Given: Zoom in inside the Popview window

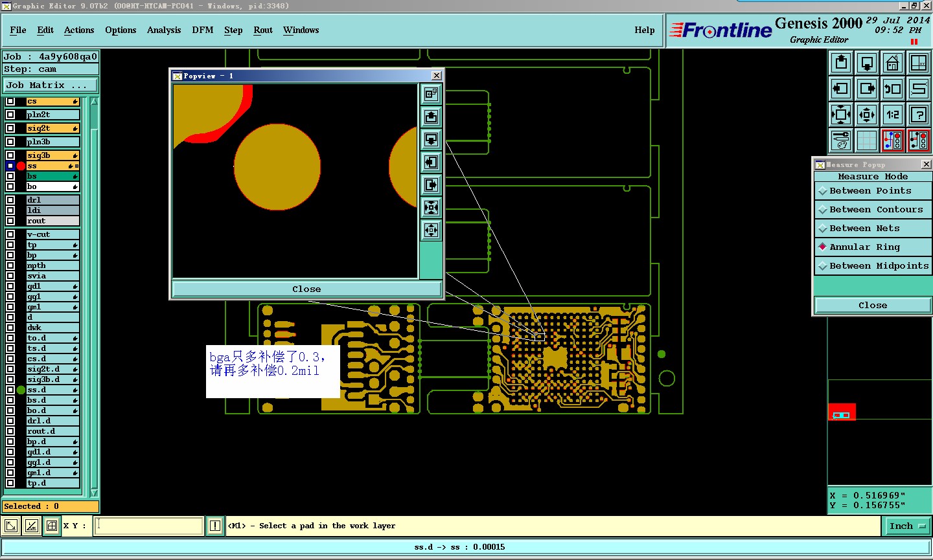Looking at the screenshot, I should point(432,208).
